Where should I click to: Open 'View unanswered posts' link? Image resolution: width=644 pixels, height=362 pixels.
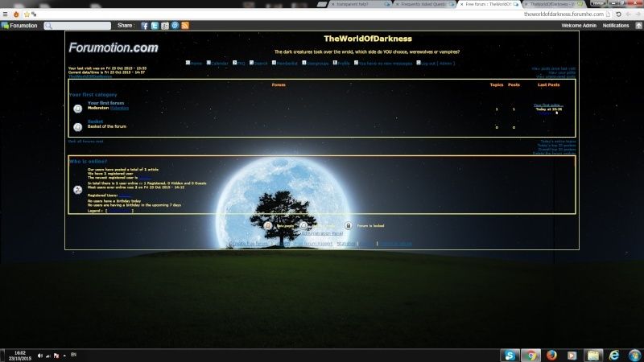pos(555,76)
